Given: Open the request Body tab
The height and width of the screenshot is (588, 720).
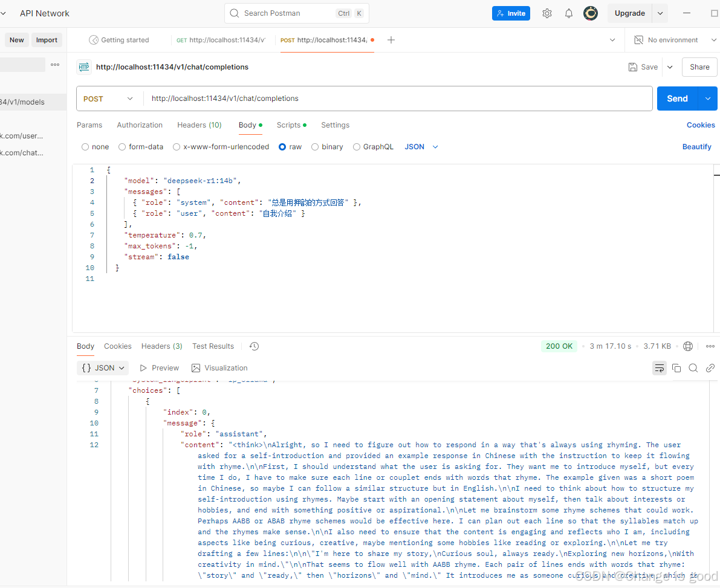Looking at the screenshot, I should point(250,125).
